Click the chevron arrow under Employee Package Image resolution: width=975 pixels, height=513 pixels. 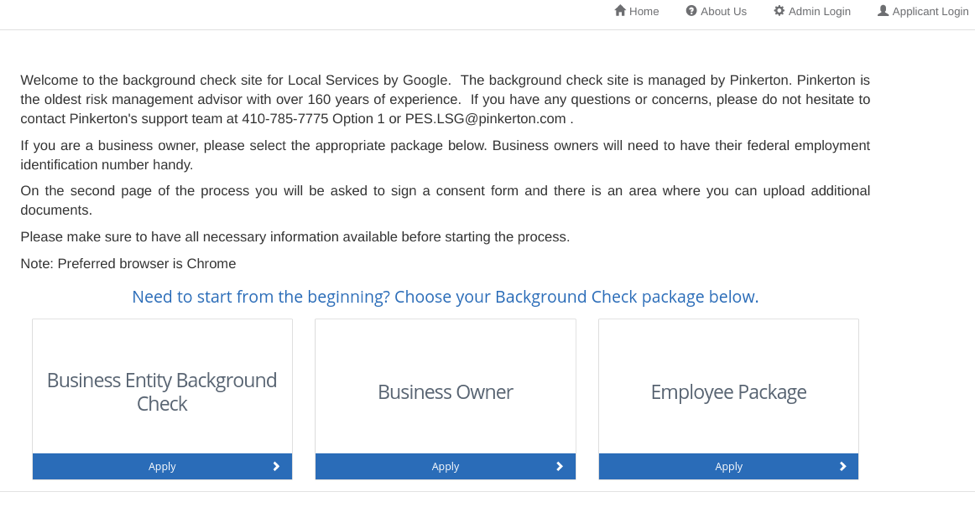click(x=842, y=466)
